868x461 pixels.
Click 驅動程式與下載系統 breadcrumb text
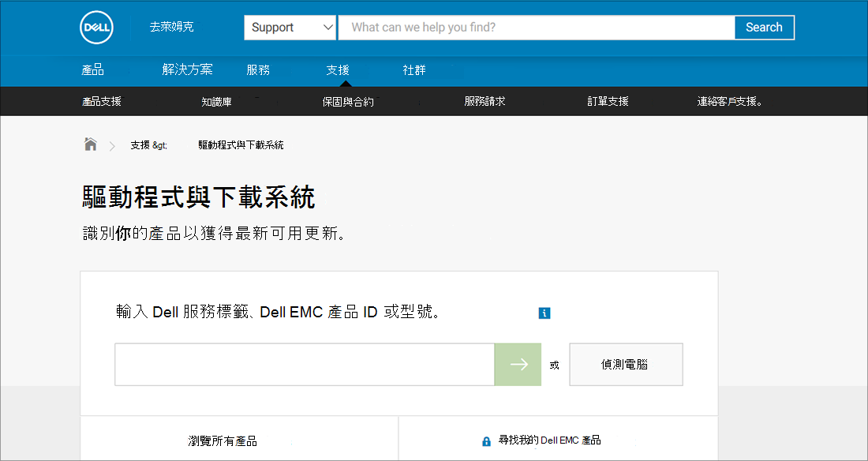pos(241,144)
